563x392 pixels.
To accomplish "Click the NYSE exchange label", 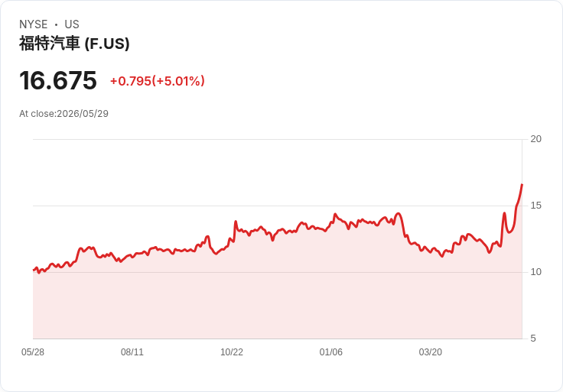I will point(34,24).
